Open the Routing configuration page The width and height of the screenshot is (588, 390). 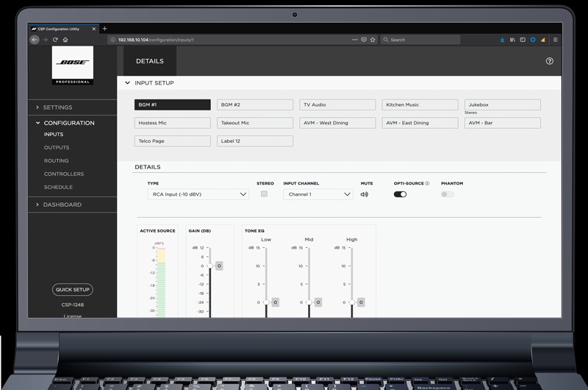coord(57,160)
